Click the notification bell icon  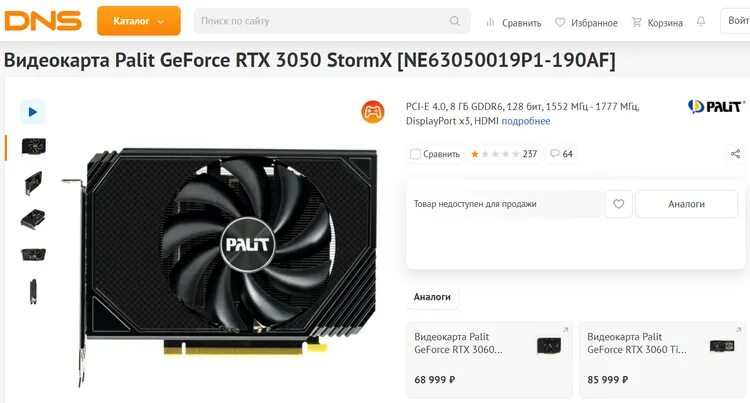(701, 22)
